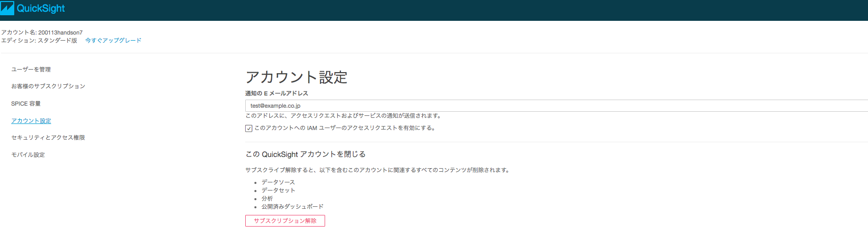
Task: Click サブスクリプション解除 button
Action: (x=285, y=221)
